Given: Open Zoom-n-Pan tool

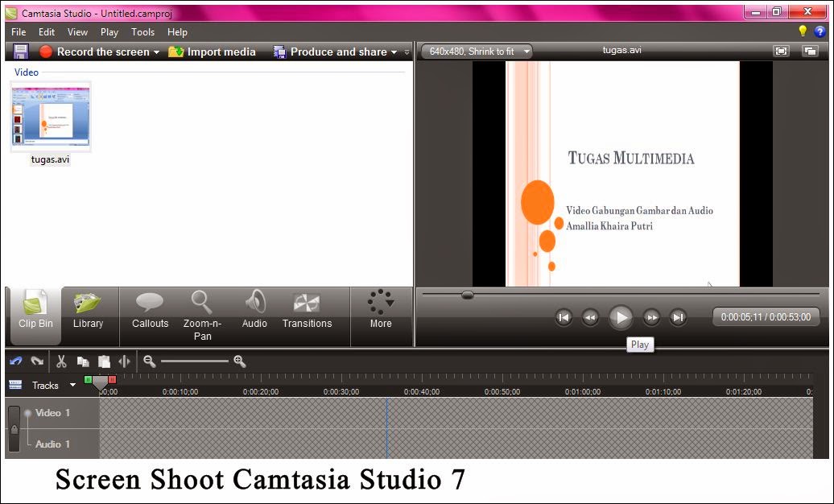Looking at the screenshot, I should coord(202,316).
